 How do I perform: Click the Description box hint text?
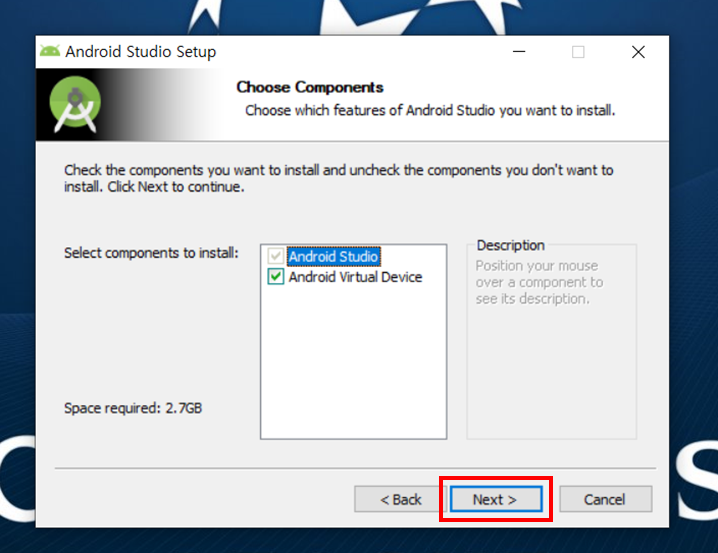pos(539,282)
